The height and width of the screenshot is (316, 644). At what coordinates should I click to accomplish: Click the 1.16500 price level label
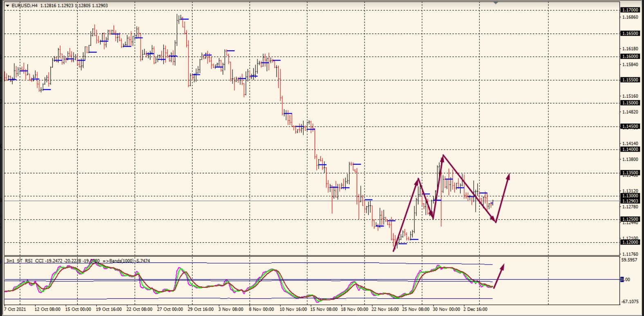pos(630,34)
